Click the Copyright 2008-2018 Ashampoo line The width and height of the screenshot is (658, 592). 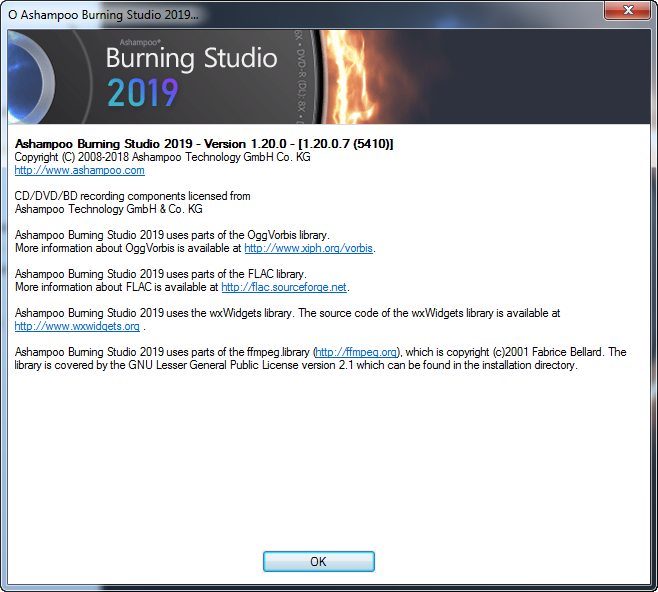click(162, 157)
